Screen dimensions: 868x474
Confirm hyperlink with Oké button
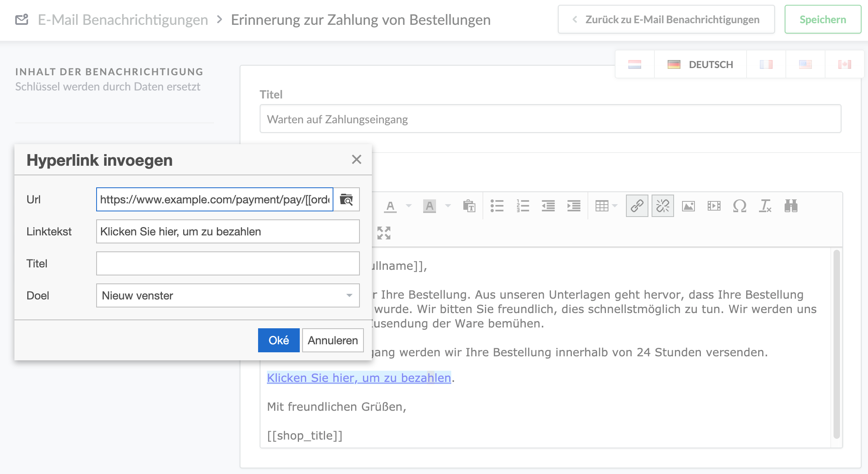coord(279,340)
